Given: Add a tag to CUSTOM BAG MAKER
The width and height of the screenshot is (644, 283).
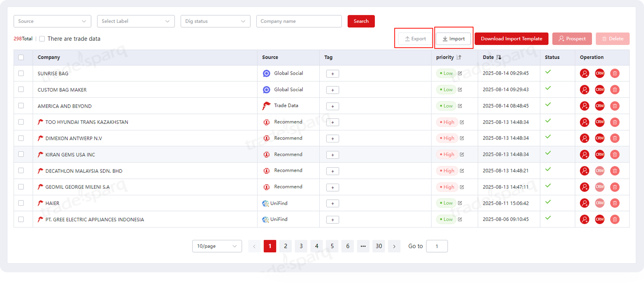Looking at the screenshot, I should coord(332,90).
